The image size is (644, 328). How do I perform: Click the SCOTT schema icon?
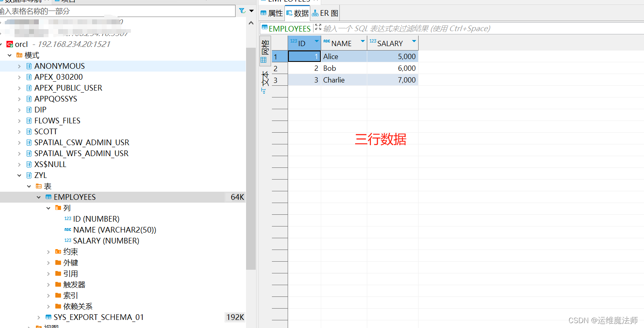click(x=29, y=131)
